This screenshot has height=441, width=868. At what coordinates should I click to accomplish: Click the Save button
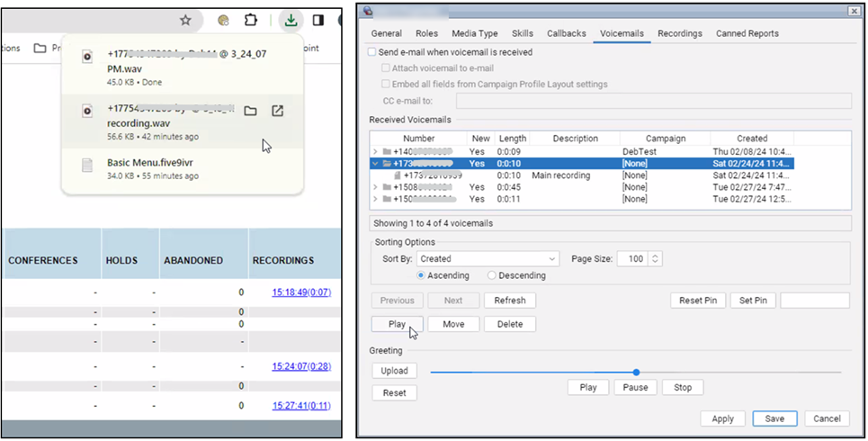(774, 418)
